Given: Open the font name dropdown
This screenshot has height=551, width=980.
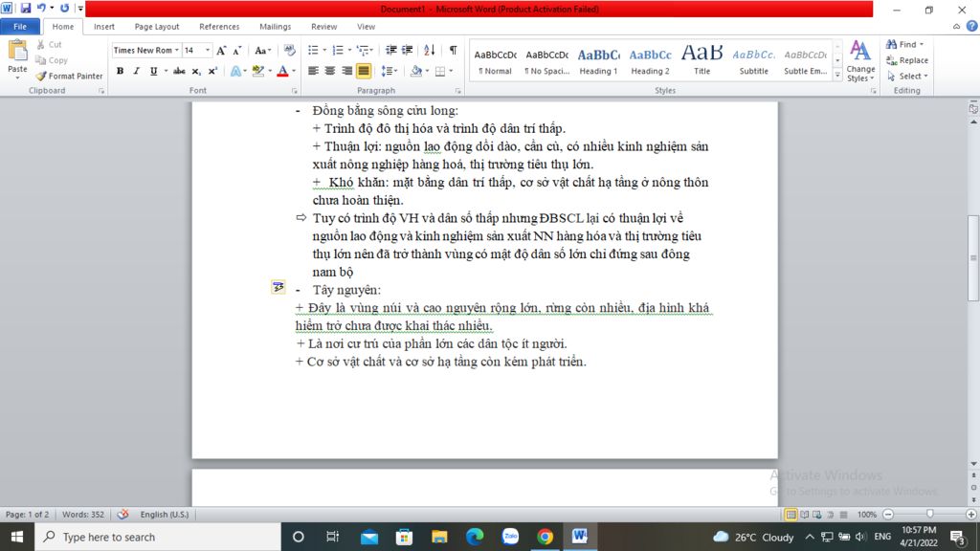Looking at the screenshot, I should click(177, 50).
